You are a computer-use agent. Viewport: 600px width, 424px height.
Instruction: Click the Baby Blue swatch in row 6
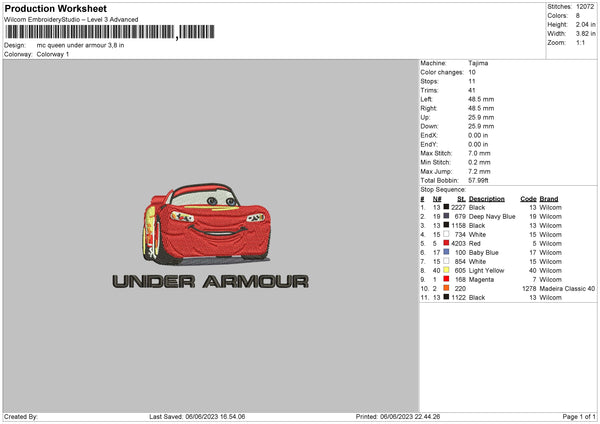coord(446,252)
